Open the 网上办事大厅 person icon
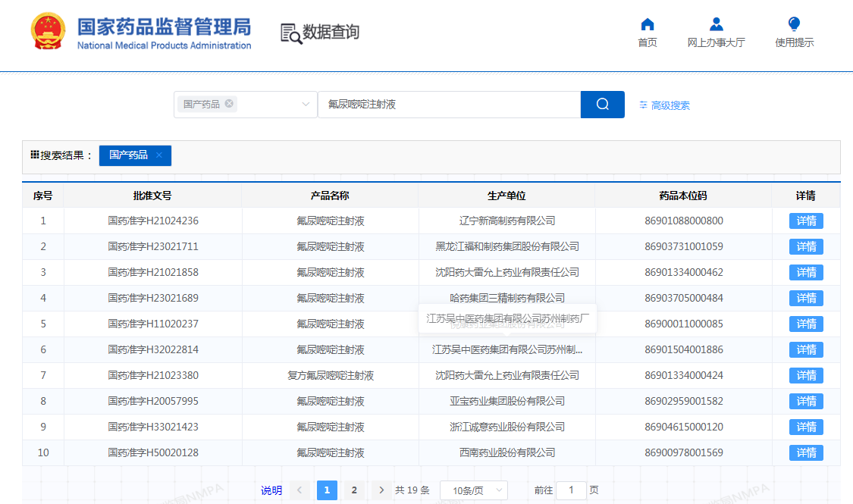The image size is (853, 504). pyautogui.click(x=716, y=24)
